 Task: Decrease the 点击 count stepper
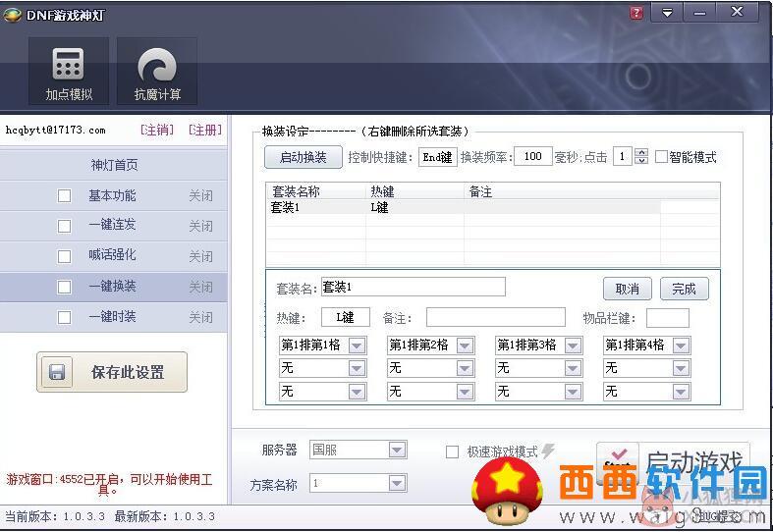tap(641, 161)
